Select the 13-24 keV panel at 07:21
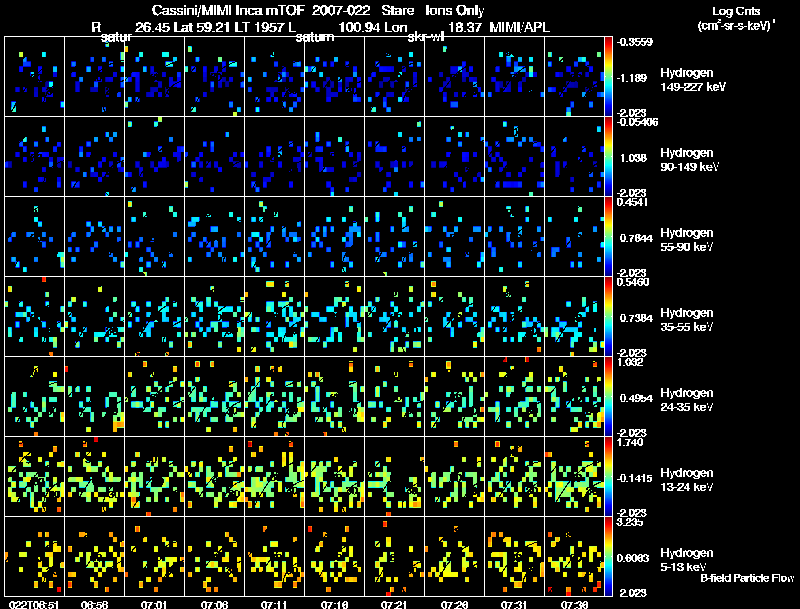The height and width of the screenshot is (609, 800). [394, 477]
